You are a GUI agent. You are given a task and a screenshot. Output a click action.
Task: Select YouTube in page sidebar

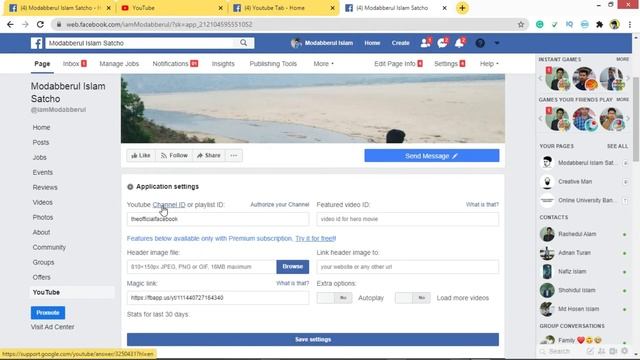tap(72, 292)
